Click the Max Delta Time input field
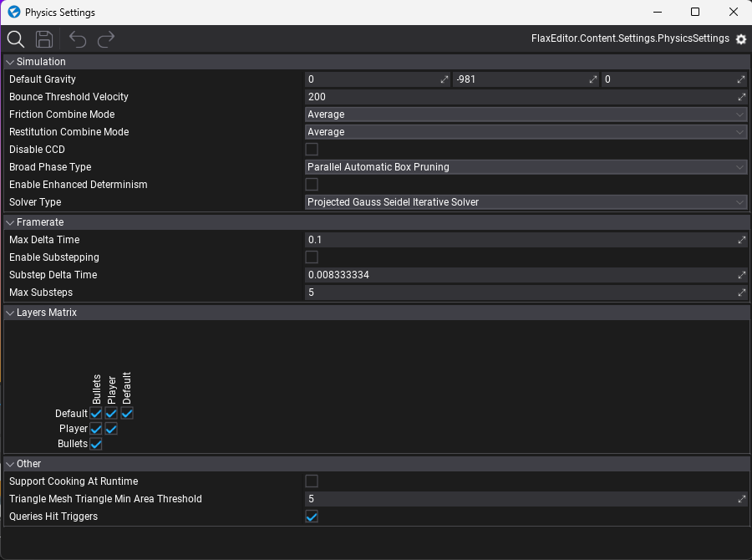The width and height of the screenshot is (752, 560). 518,240
